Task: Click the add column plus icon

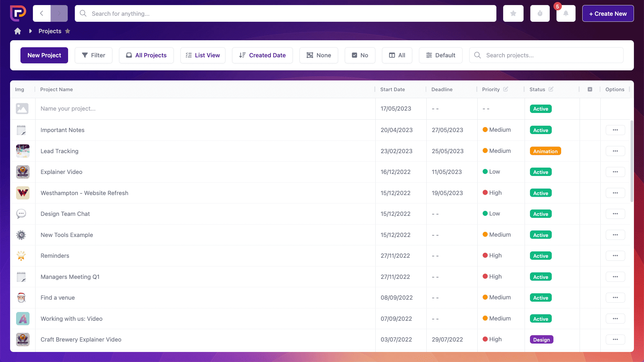Action: (x=590, y=89)
